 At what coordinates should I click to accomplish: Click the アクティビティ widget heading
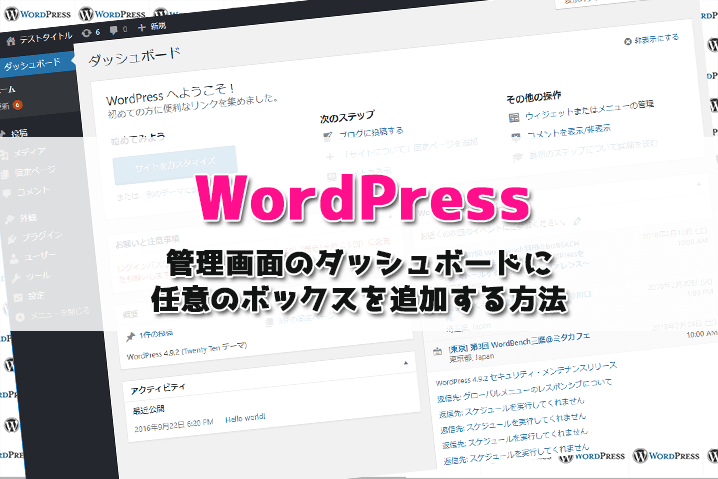(158, 389)
